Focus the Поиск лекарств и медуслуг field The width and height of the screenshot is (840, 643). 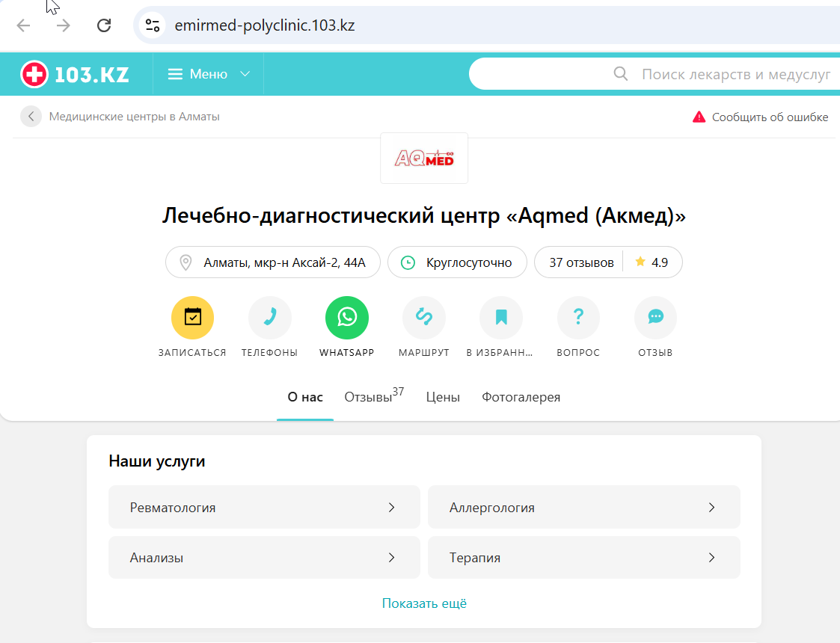click(654, 74)
